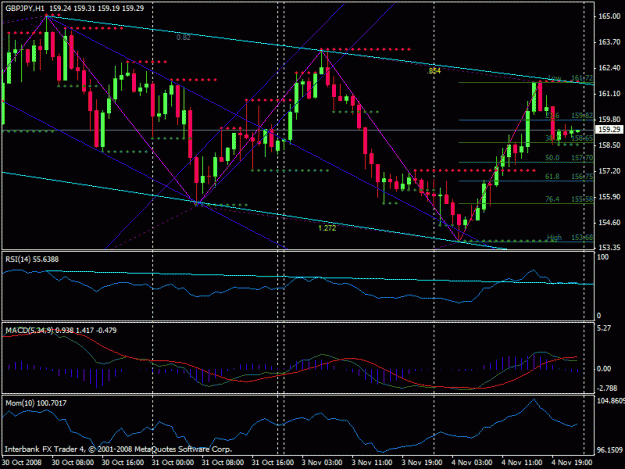Click the RSI scale value 100
The image size is (625, 469).
pyautogui.click(x=603, y=257)
